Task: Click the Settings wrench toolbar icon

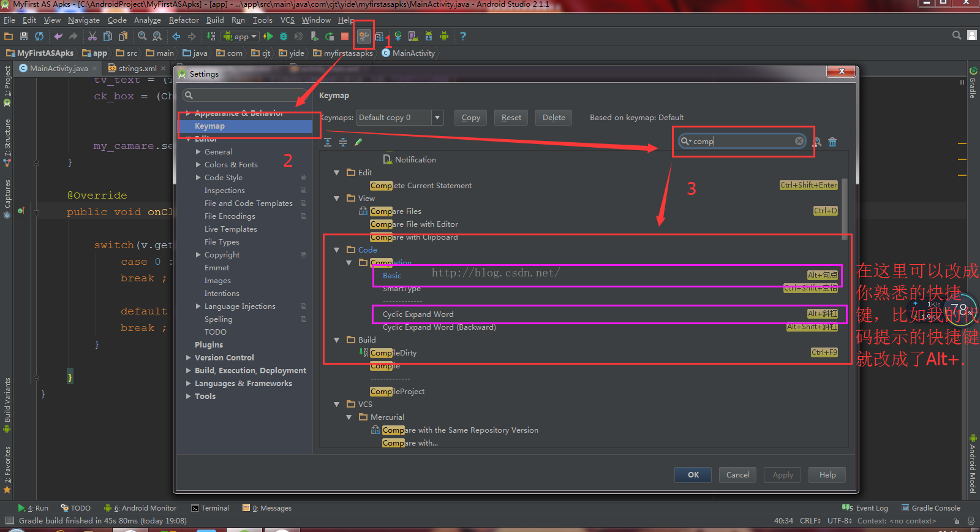Action: pos(364,36)
